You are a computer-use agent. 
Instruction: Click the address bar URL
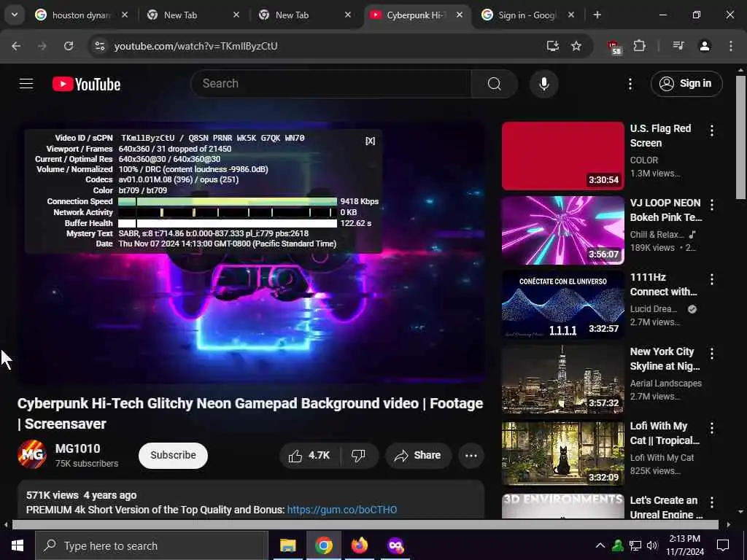[196, 46]
